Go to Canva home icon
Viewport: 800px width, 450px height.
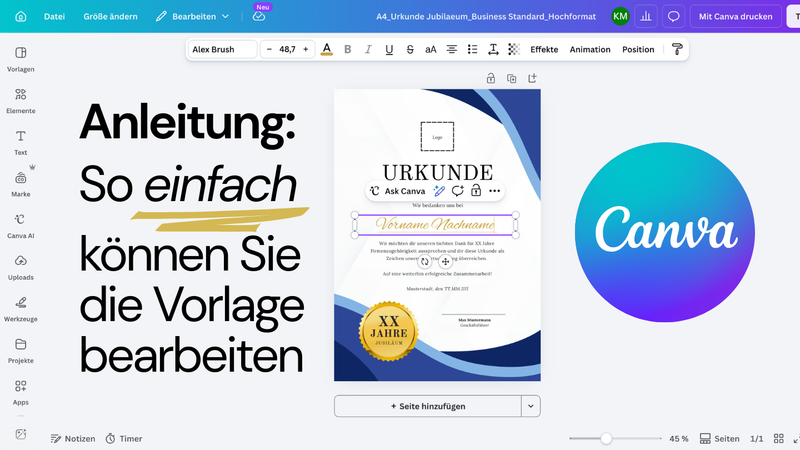pyautogui.click(x=21, y=16)
